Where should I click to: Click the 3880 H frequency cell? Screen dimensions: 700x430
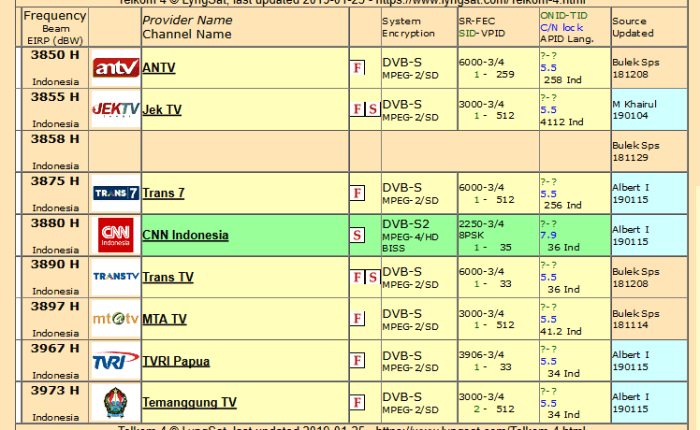(x=55, y=235)
